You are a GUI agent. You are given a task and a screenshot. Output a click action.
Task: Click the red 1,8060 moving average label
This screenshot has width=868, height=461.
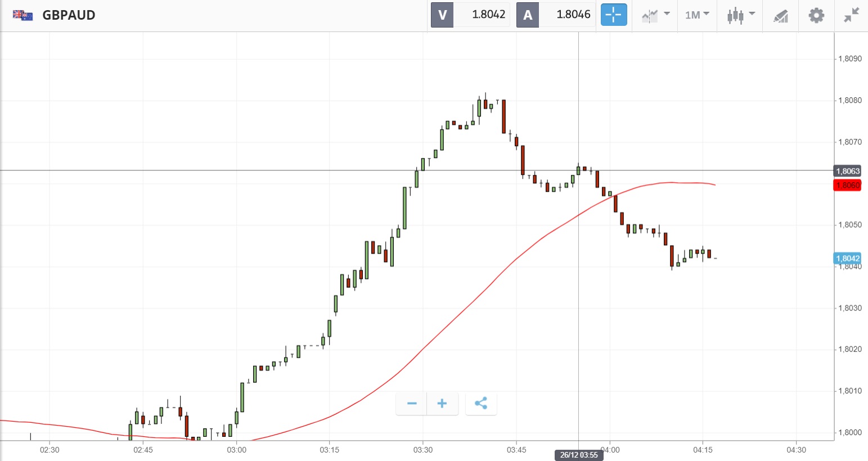tap(847, 185)
